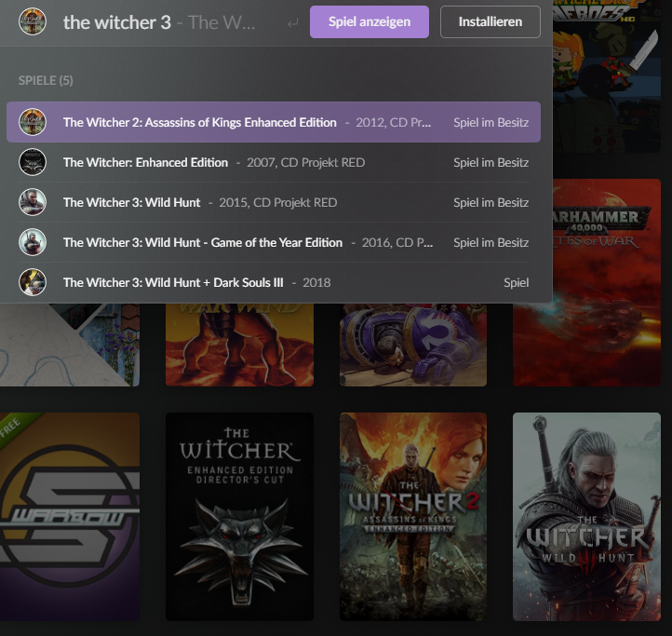672x636 pixels.
Task: Select The Witcher 3: Wild Hunt 2015 result
Action: pos(274,202)
